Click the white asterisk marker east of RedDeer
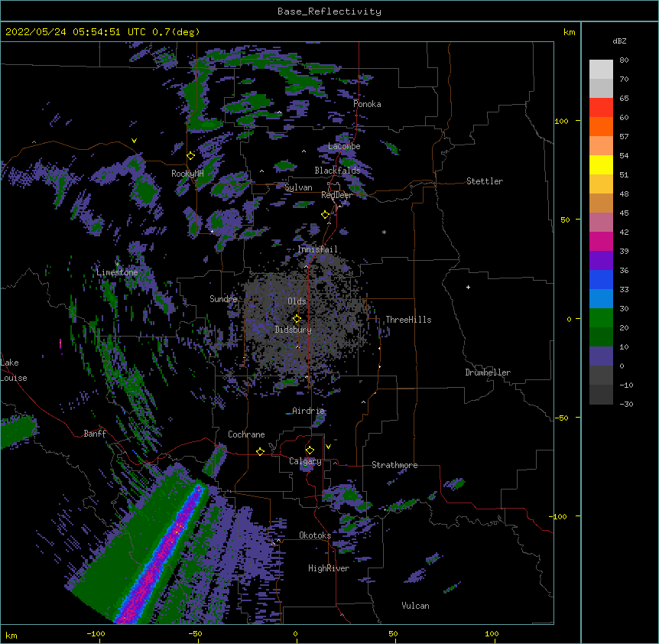Image resolution: width=659 pixels, height=644 pixels. 384,232
